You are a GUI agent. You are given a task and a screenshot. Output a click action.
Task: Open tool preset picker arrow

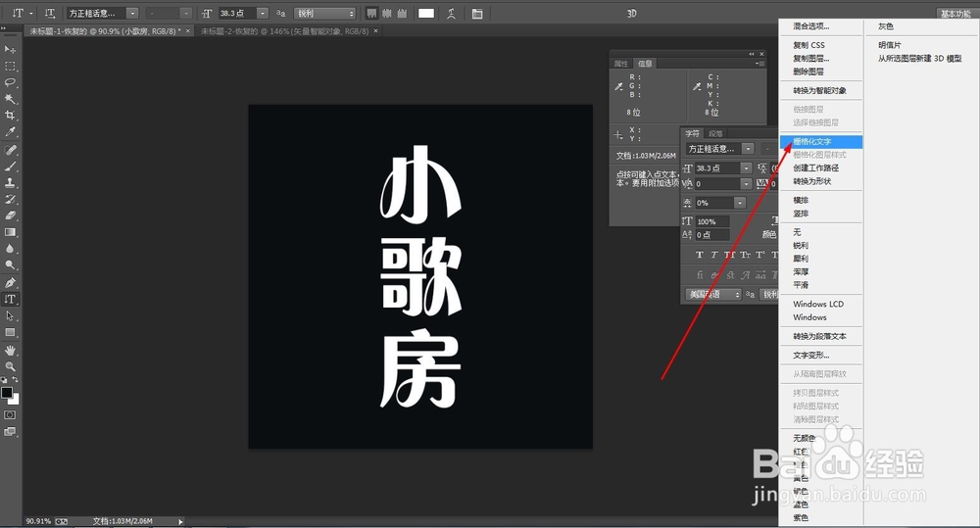[x=31, y=13]
